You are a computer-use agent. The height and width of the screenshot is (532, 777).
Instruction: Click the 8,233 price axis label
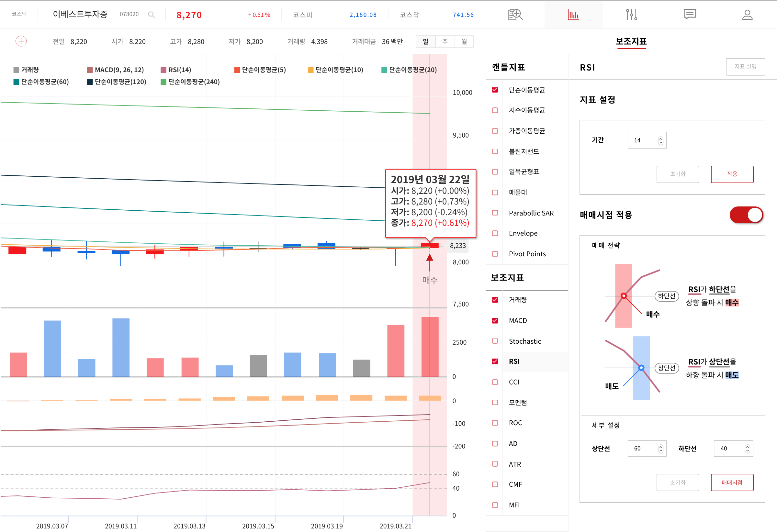458,246
